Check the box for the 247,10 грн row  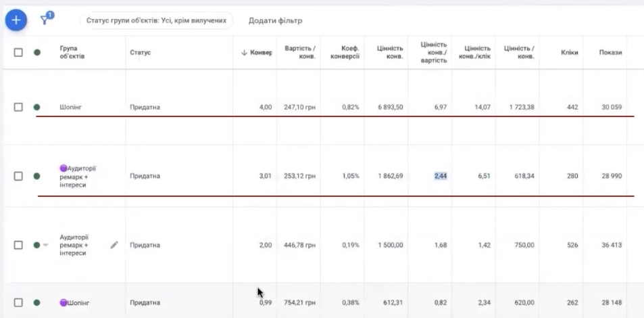coord(18,107)
